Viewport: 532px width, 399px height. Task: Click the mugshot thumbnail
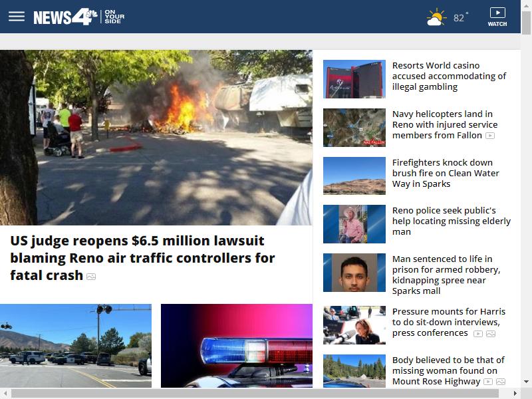(x=354, y=273)
